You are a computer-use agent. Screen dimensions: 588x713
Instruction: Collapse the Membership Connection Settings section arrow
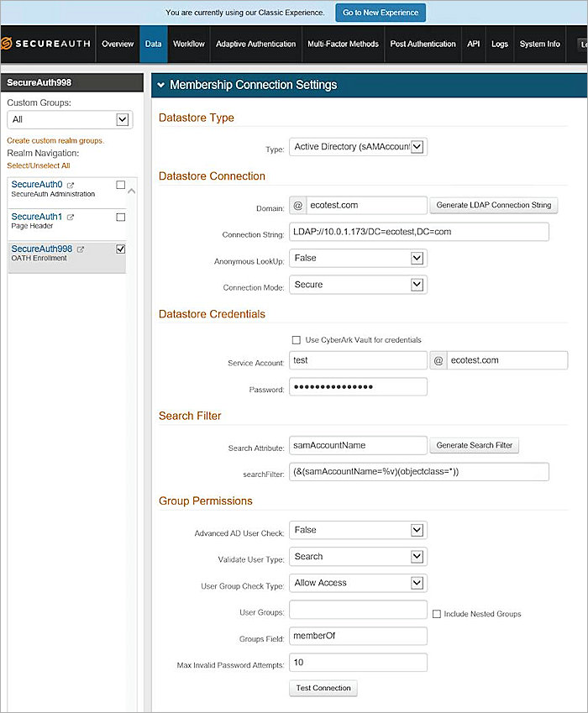pos(160,85)
